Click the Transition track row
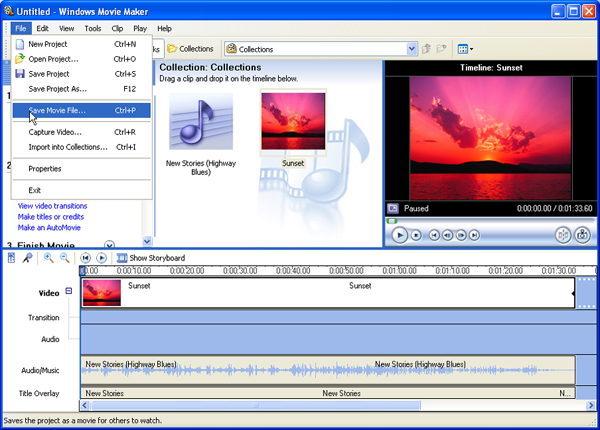The image size is (600, 430). (x=339, y=317)
